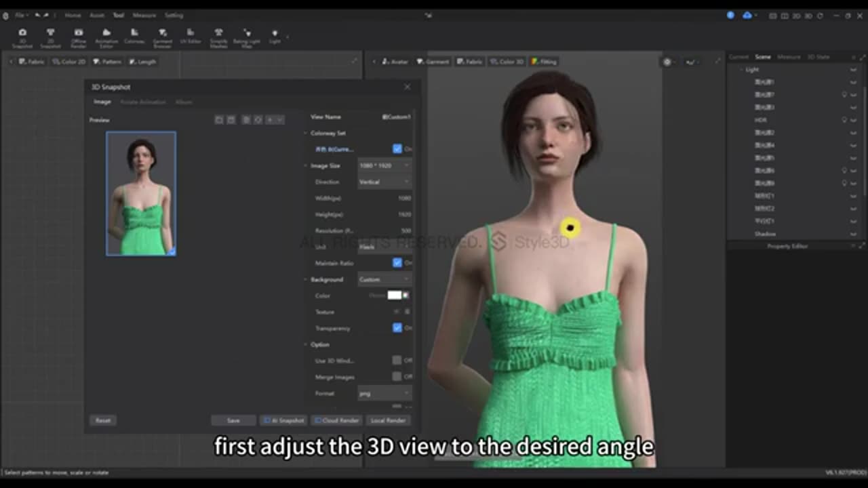Enable Merge Images option
The image size is (868, 488).
point(397,376)
